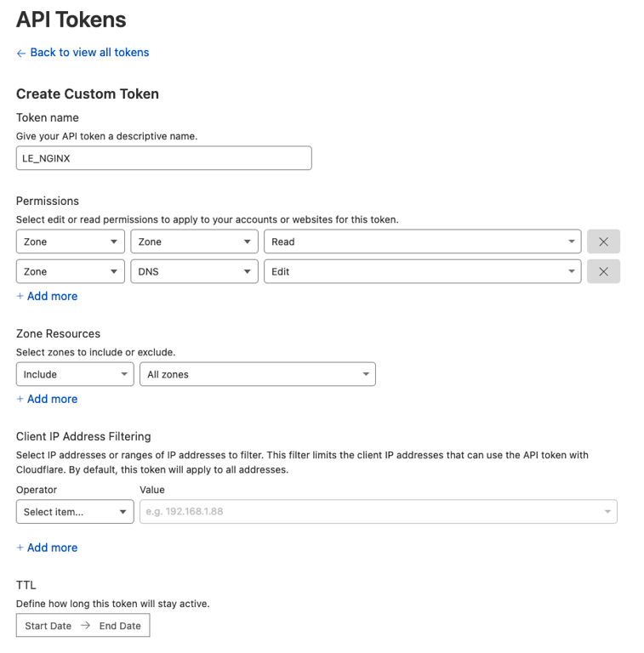Click the back arrow icon beside view all tokens

tap(21, 53)
